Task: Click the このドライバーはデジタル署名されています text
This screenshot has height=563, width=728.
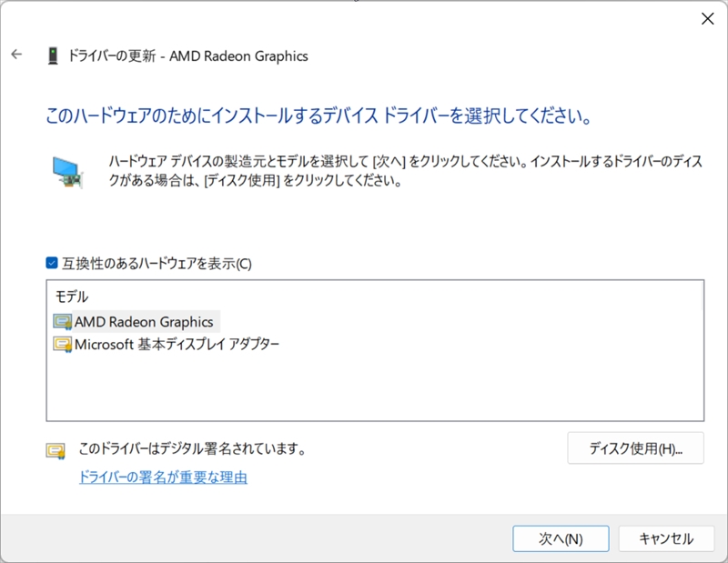Action: click(x=192, y=448)
